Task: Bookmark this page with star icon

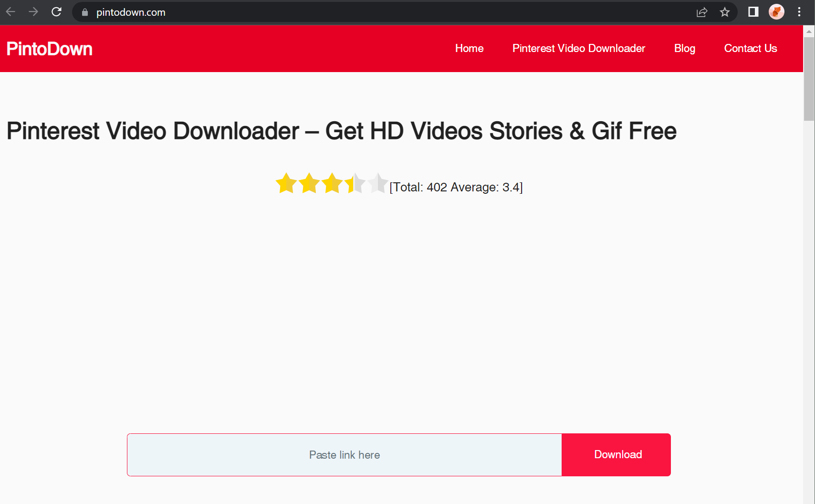Action: click(725, 12)
